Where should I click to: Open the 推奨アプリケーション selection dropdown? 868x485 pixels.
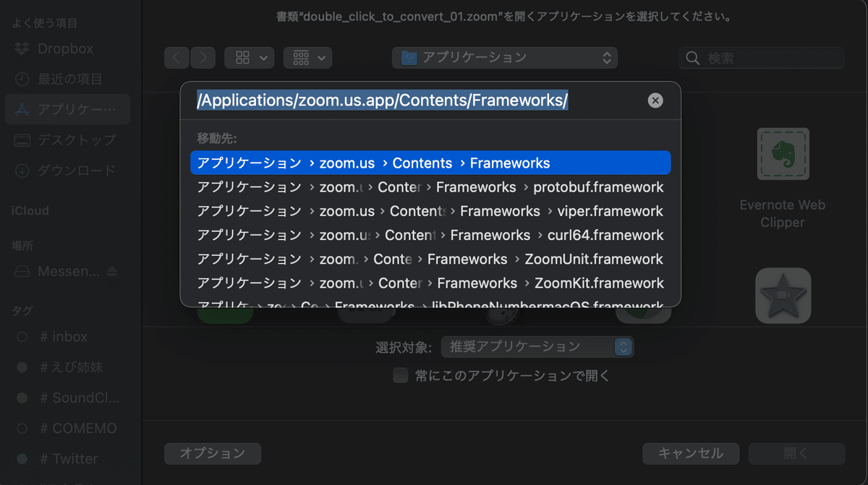coord(537,347)
